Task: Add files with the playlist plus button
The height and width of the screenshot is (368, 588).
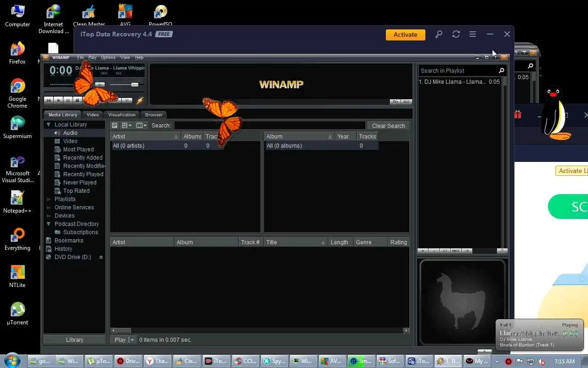Action: click(424, 251)
